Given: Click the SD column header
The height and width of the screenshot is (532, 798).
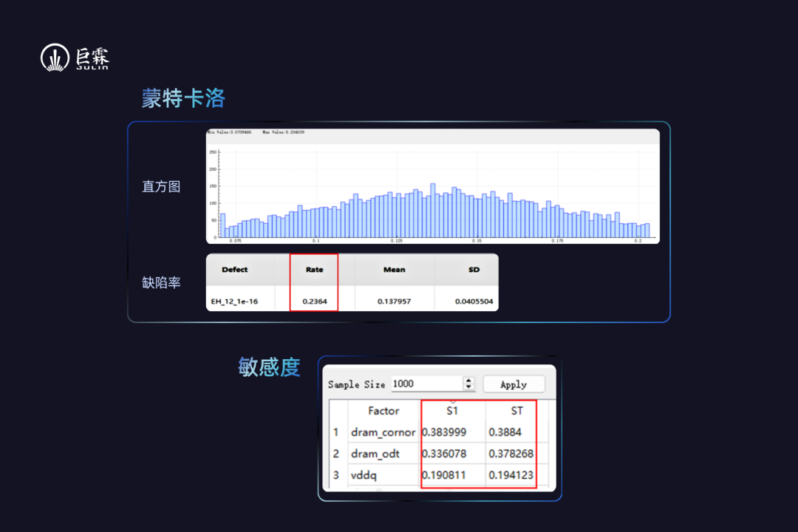Looking at the screenshot, I should tap(474, 270).
